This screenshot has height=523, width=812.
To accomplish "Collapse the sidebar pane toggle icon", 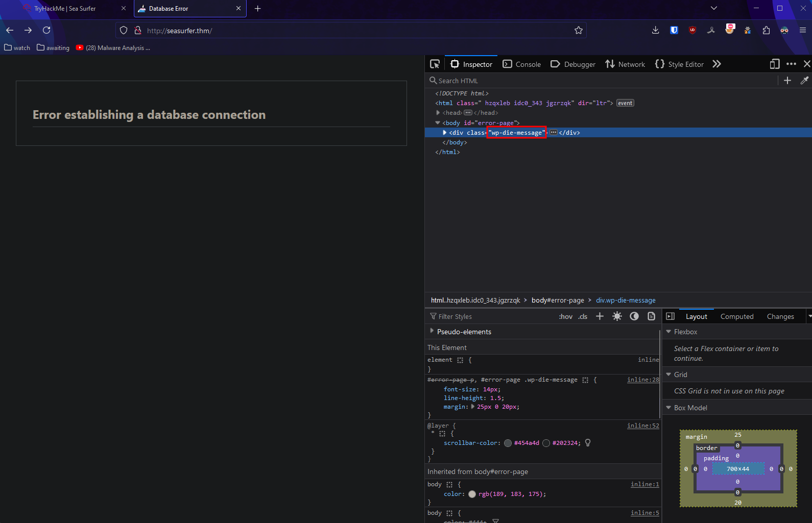I will click(671, 316).
